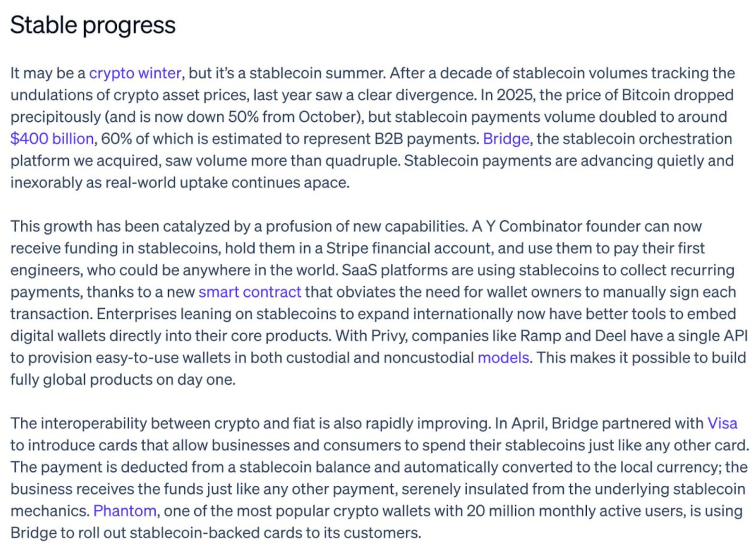Image resolution: width=756 pixels, height=551 pixels.
Task: Follow the purple "Bridge" link
Action: coord(506,139)
